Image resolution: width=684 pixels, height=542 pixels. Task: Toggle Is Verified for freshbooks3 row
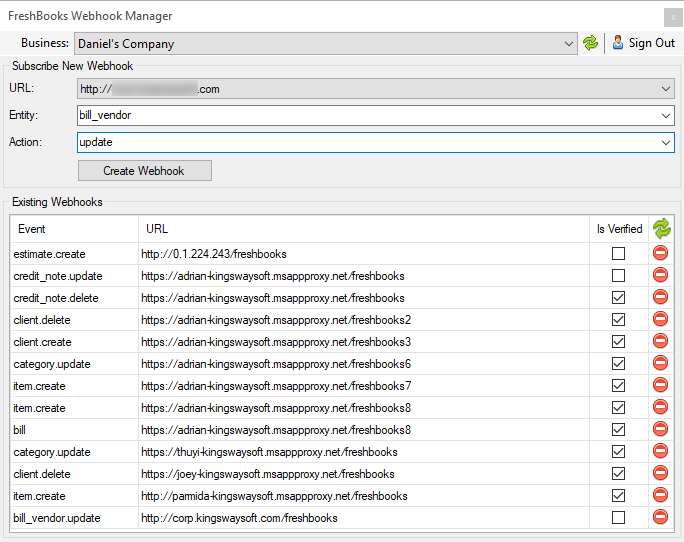click(x=618, y=342)
